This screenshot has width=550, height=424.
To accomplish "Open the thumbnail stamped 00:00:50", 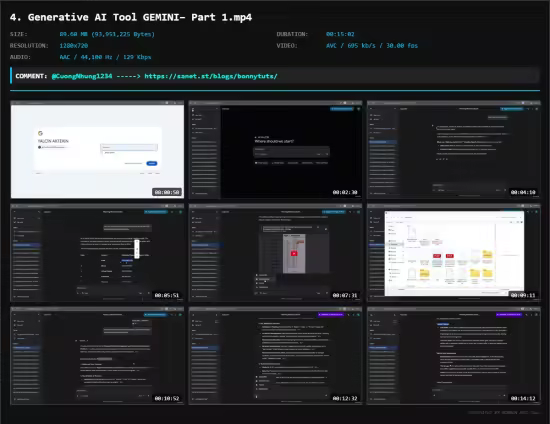I will click(x=97, y=150).
